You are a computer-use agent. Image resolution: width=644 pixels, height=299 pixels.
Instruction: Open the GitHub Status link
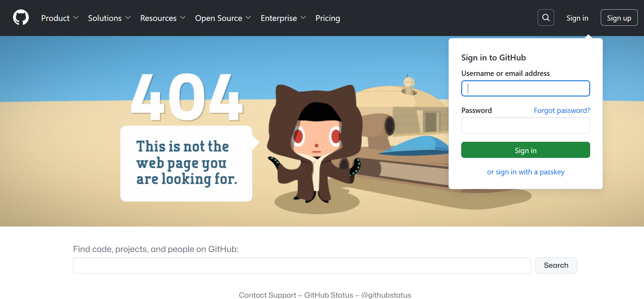coord(329,295)
